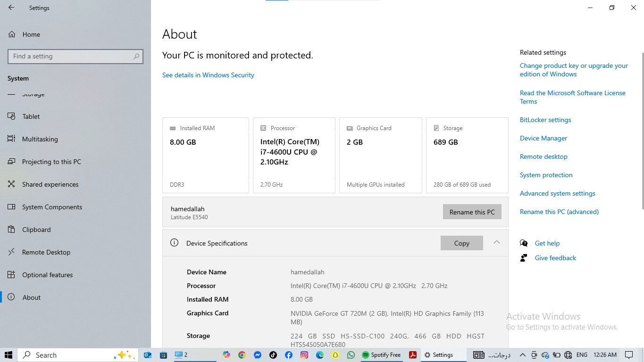
Task: Switch ENG input language in tray
Action: coord(582,355)
